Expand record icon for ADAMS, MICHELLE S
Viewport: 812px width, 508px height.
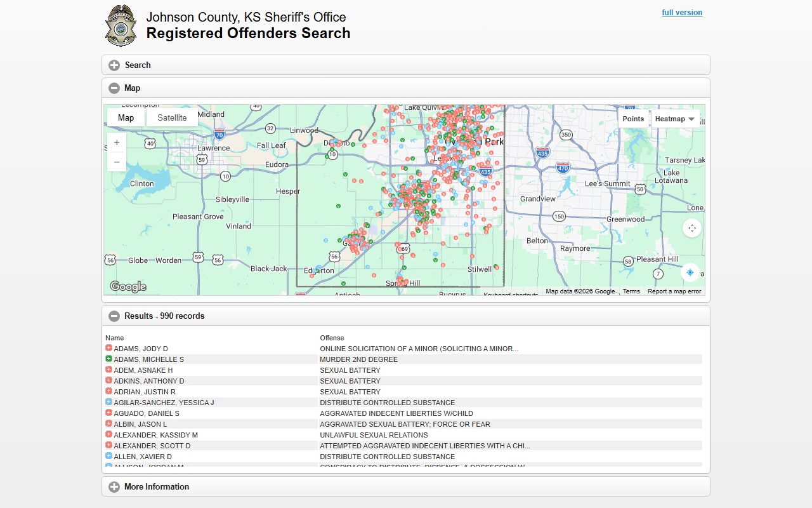pos(108,359)
